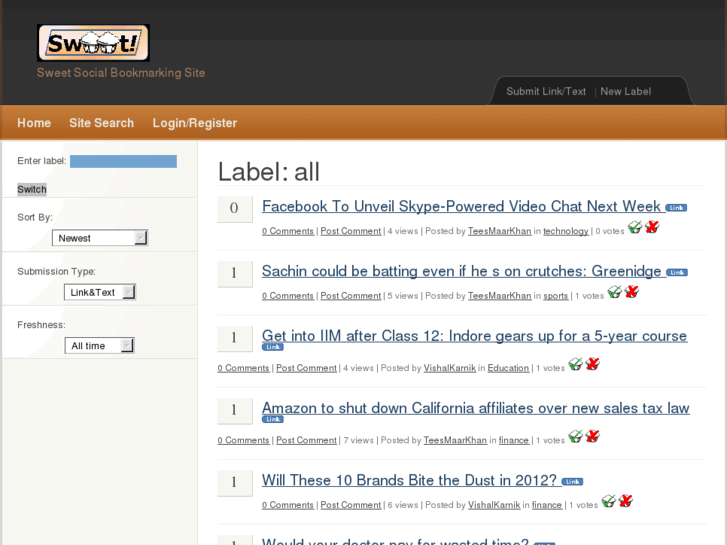The image size is (727, 545).
Task: Downvote the Amazon California affiliates post
Action: [x=593, y=436]
